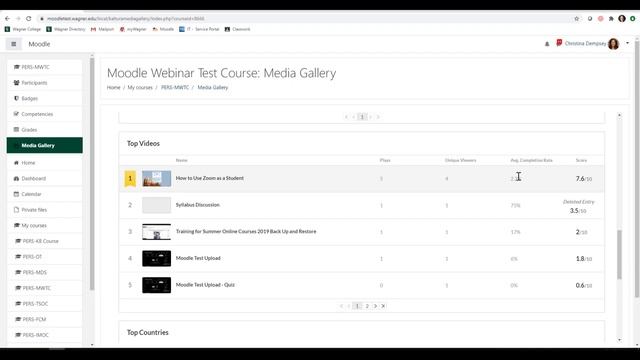Screen dimensions: 640x360
Task: Click the sidebar scrollbar thumb
Action: (x=92, y=173)
